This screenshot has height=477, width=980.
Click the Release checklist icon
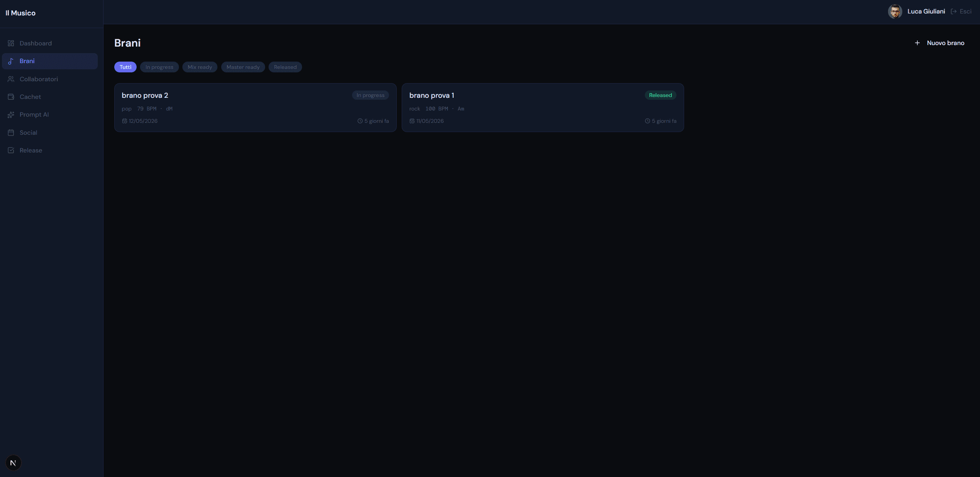click(x=11, y=150)
